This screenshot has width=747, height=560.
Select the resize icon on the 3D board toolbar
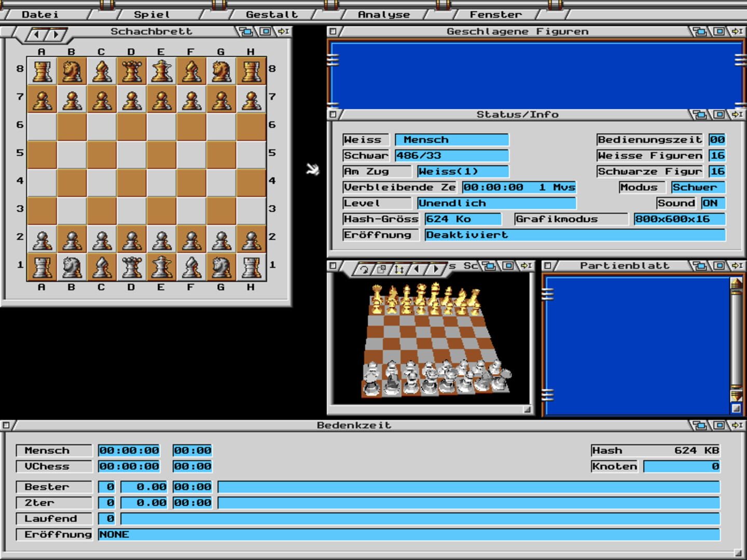click(x=399, y=268)
